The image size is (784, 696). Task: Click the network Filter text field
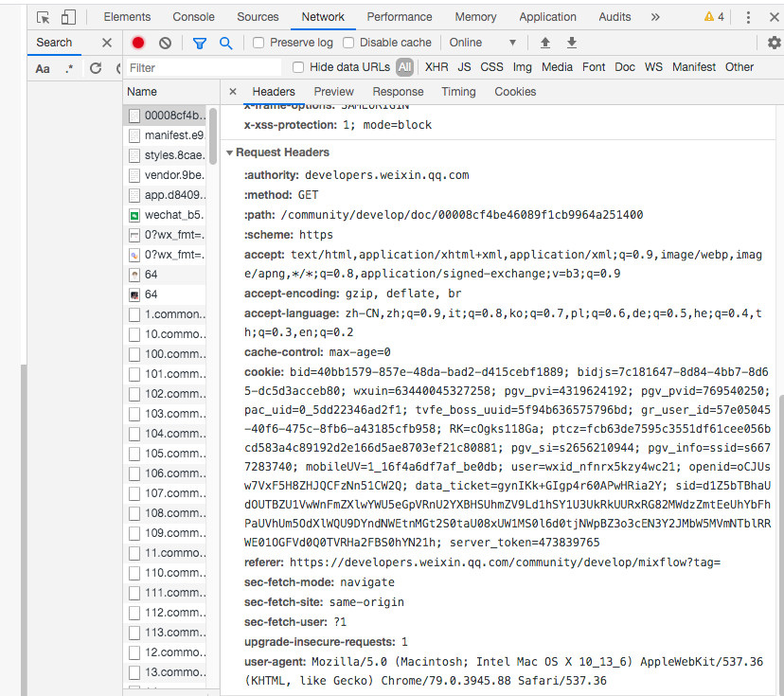pyautogui.click(x=203, y=68)
